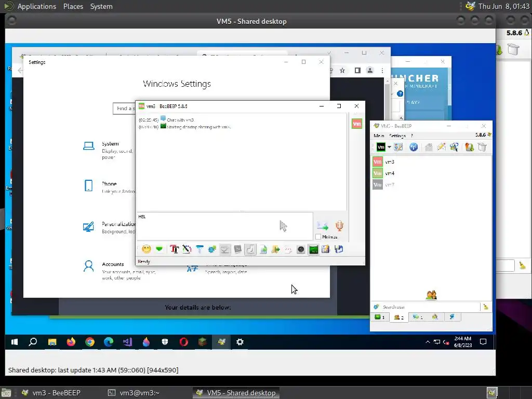532x399 pixels.
Task: Click the trash bin icon in BeeBEEP toolbar
Action: 482,147
